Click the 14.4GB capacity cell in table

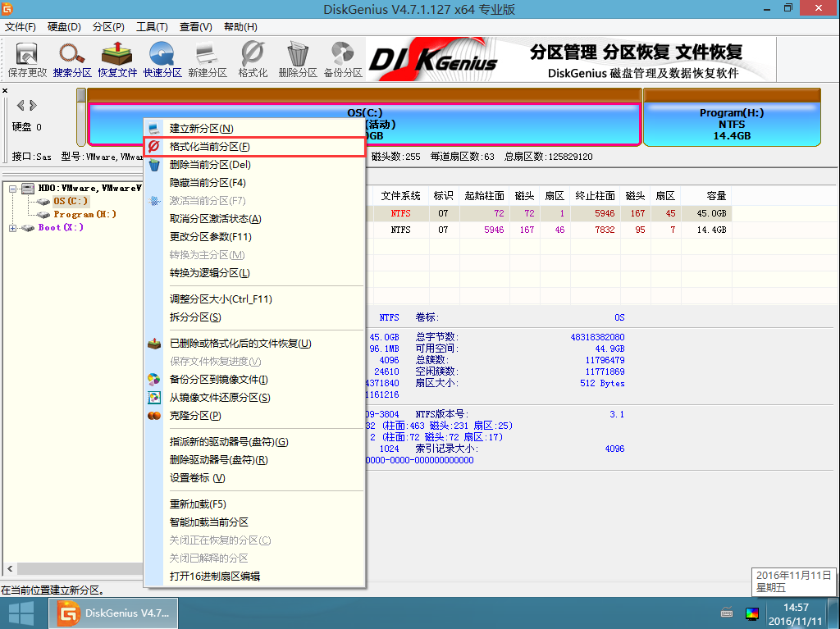706,230
